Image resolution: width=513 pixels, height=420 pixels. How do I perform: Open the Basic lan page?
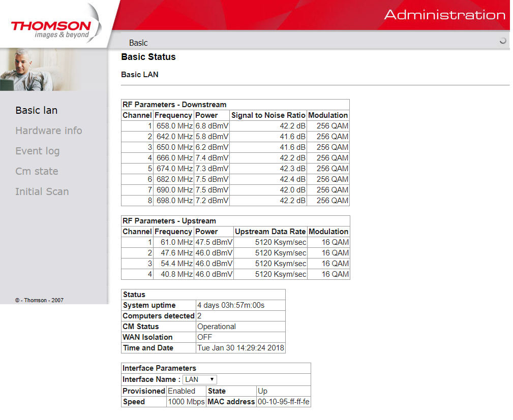pyautogui.click(x=37, y=110)
